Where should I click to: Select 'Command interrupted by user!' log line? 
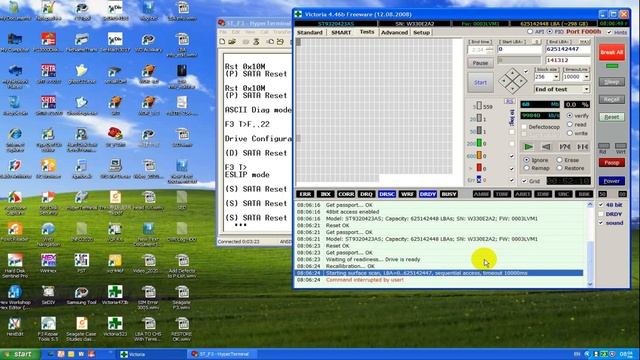click(364, 280)
